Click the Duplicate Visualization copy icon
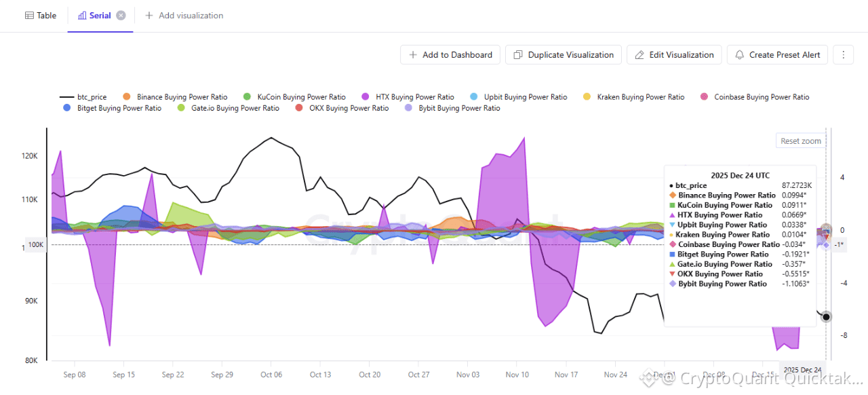 coord(518,55)
